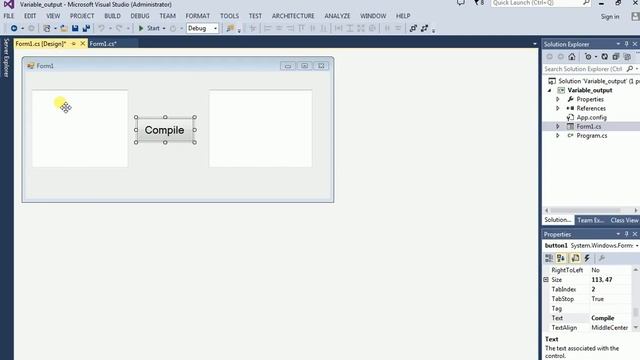
Task: Open the PROJECT menu
Action: coord(82,16)
